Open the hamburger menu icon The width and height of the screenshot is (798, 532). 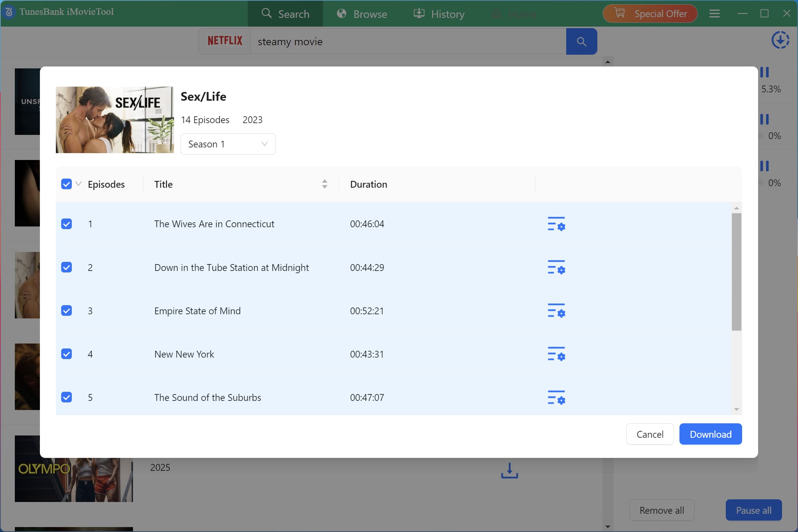714,14
